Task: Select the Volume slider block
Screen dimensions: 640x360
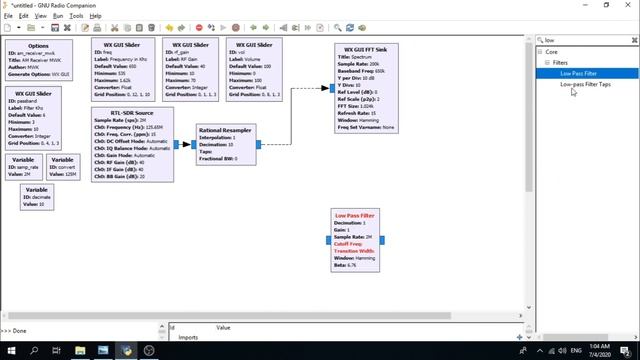Action: tap(254, 69)
